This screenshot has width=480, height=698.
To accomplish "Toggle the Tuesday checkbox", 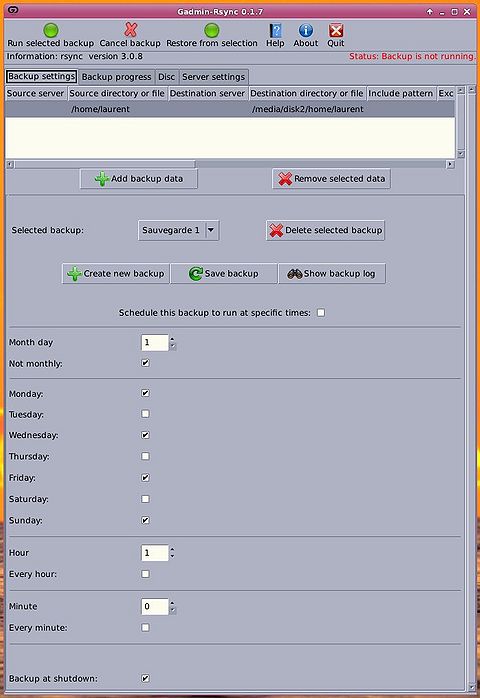I will coord(145,414).
